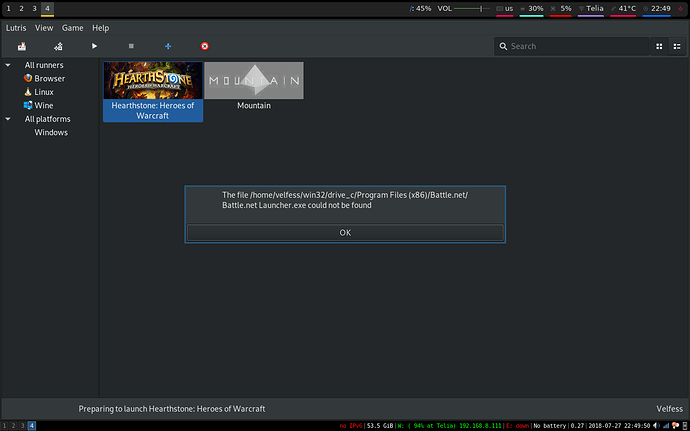Image resolution: width=690 pixels, height=431 pixels.
Task: Click the Firefox Browser runner icon
Action: click(28, 78)
